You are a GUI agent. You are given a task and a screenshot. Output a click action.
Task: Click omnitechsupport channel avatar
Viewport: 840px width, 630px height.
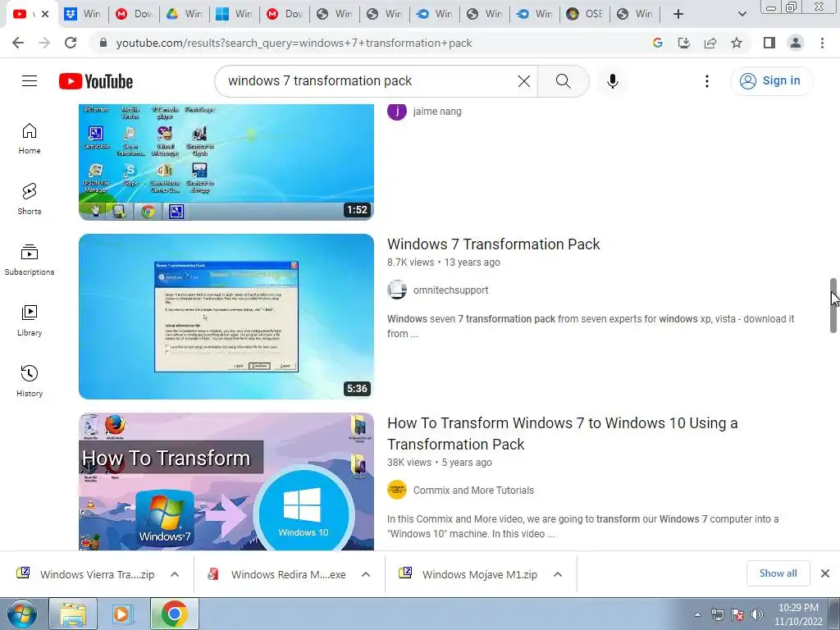click(397, 290)
